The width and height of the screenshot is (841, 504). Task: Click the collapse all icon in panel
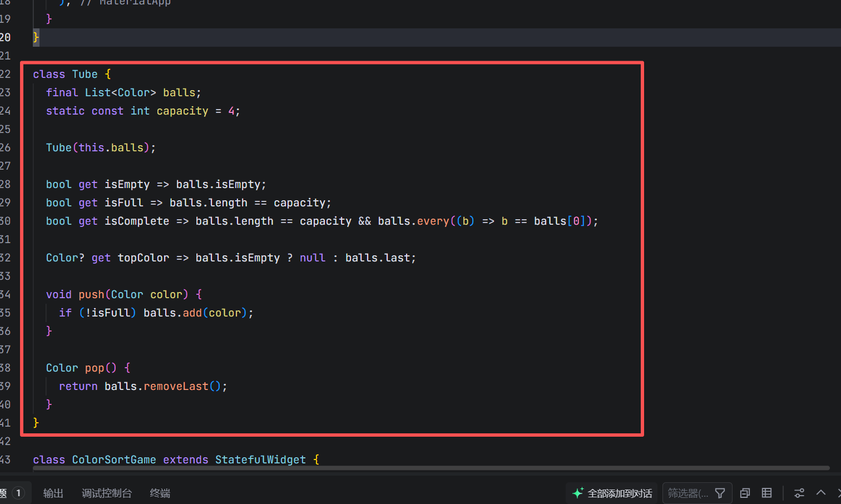tap(745, 493)
